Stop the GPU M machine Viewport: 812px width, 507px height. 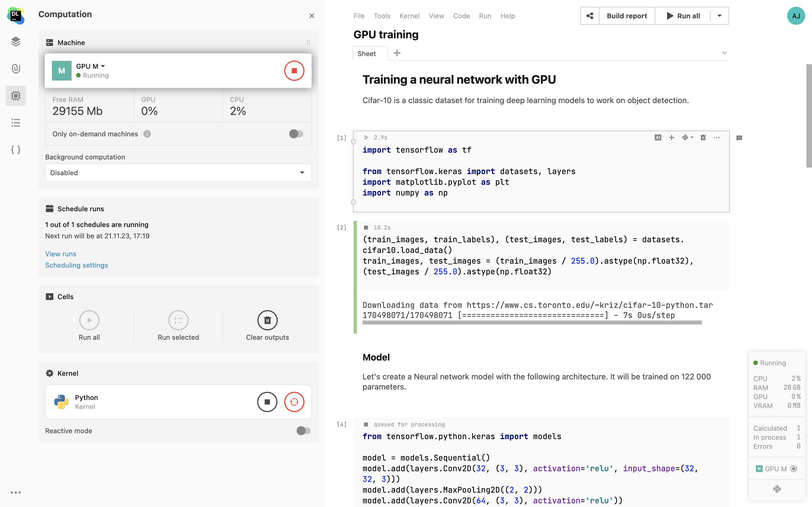coord(294,71)
